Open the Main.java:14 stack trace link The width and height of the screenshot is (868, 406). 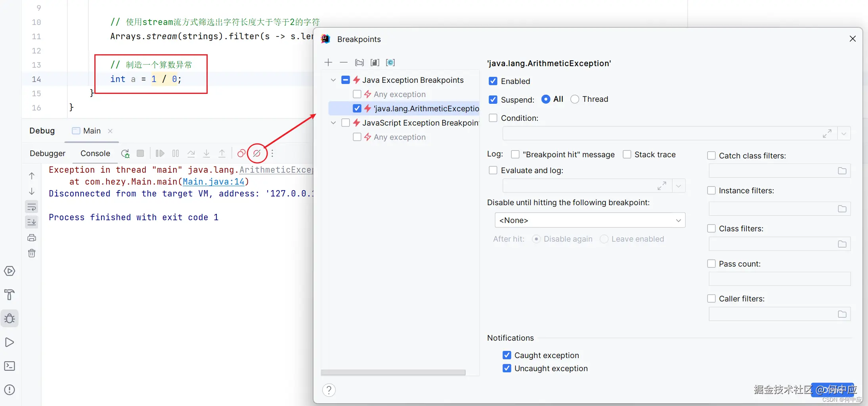214,182
